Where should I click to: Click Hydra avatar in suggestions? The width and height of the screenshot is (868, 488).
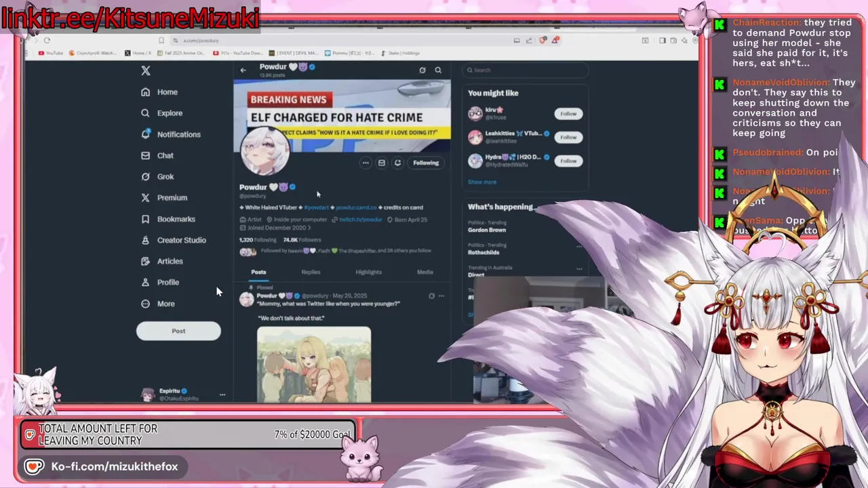coord(475,161)
